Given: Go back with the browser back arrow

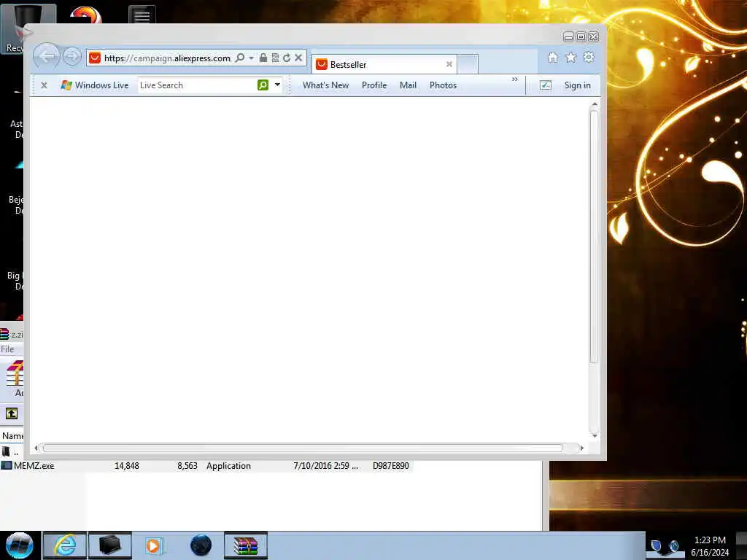Looking at the screenshot, I should tap(47, 57).
